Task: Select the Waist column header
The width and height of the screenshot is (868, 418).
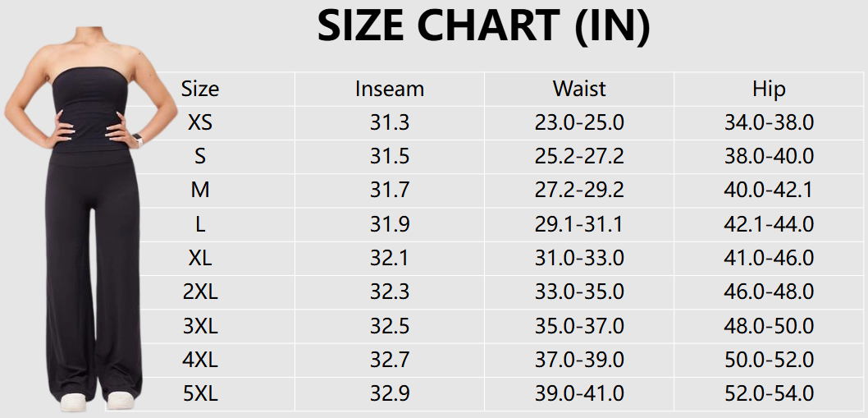Action: pos(579,89)
